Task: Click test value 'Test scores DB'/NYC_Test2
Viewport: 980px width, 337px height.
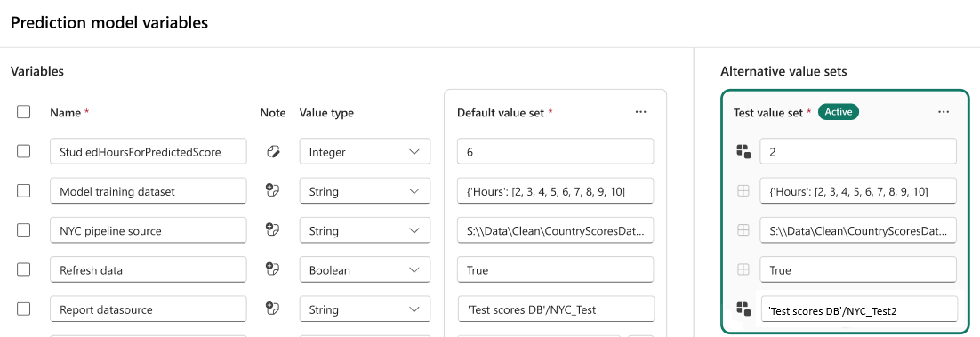Action: pyautogui.click(x=858, y=309)
